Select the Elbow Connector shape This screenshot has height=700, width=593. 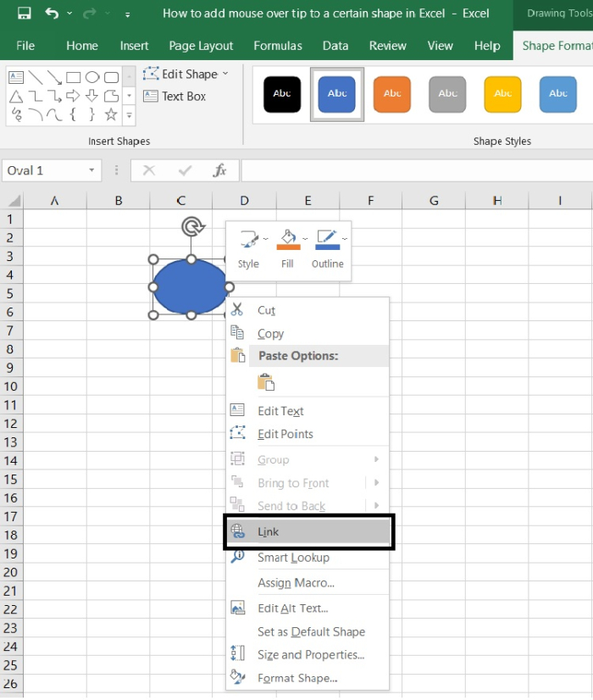36,96
